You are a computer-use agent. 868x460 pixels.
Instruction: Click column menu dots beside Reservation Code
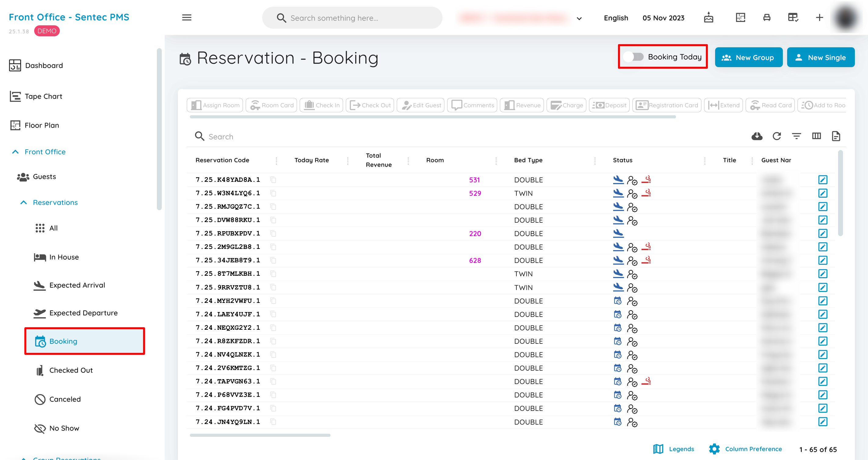pos(276,161)
